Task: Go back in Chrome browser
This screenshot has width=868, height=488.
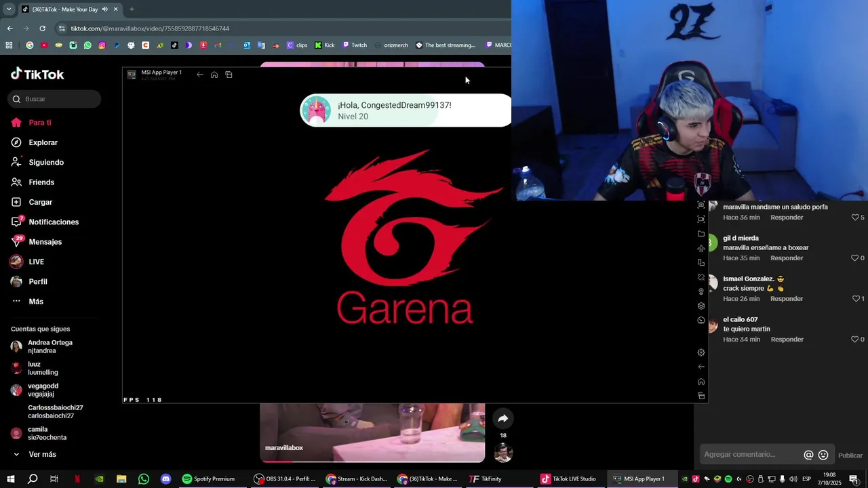Action: point(9,28)
